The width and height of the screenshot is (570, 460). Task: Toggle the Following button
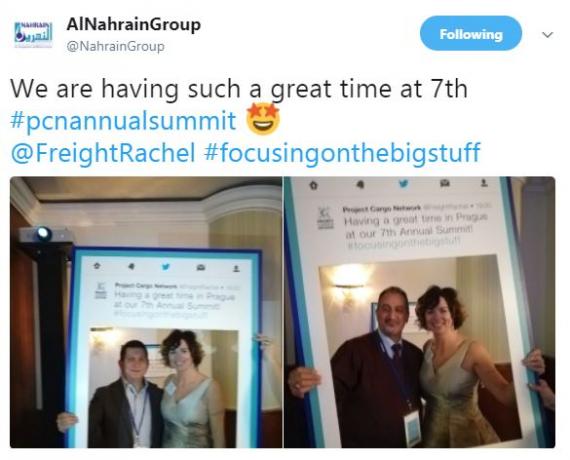pyautogui.click(x=471, y=33)
